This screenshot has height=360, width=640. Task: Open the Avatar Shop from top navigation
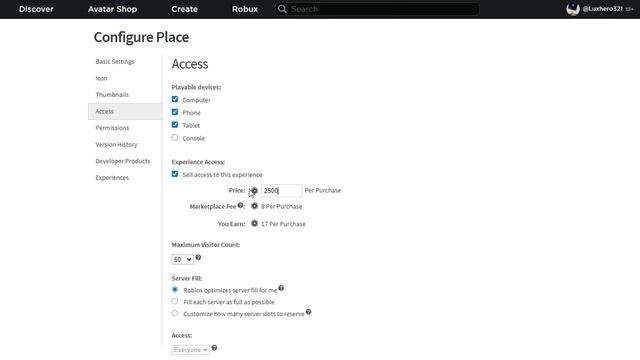point(112,9)
